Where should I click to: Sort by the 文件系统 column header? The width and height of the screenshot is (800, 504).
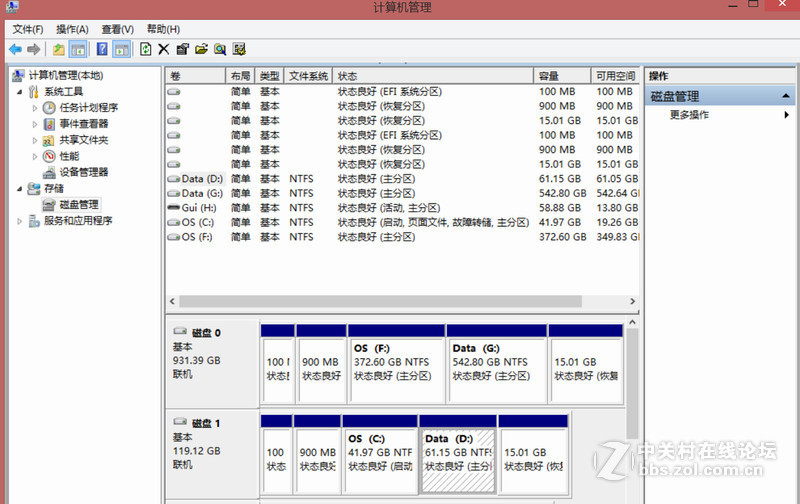pyautogui.click(x=308, y=76)
